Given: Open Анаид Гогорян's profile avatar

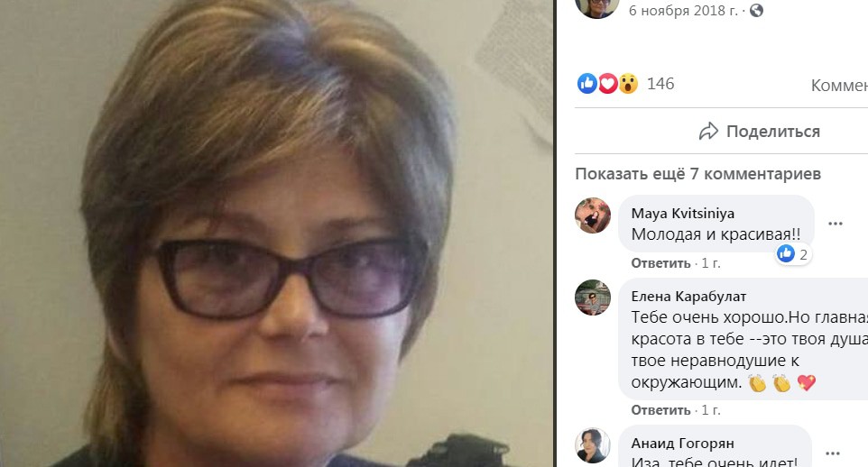Looking at the screenshot, I should pyautogui.click(x=592, y=445).
